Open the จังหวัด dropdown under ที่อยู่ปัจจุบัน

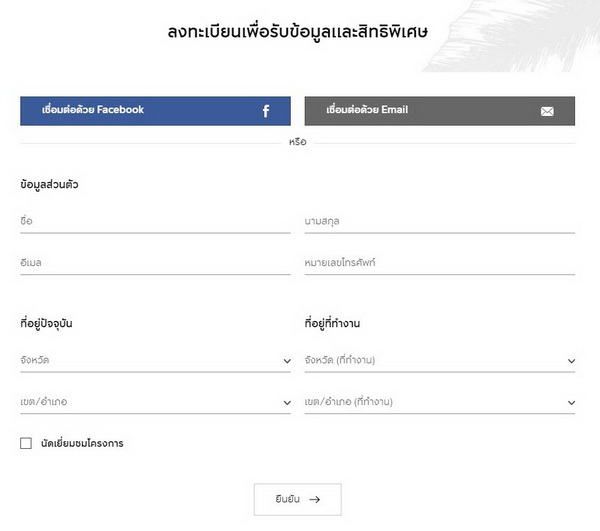point(150,360)
